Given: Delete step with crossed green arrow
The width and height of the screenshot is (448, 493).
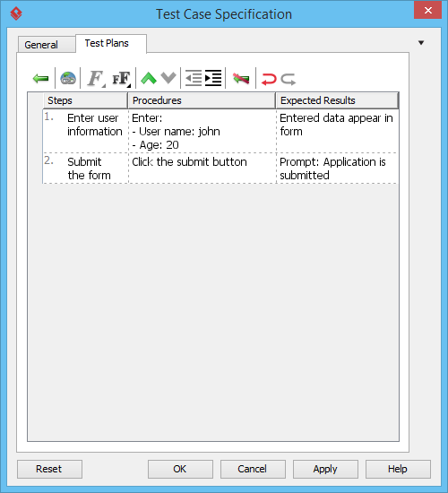Looking at the screenshot, I should (241, 78).
